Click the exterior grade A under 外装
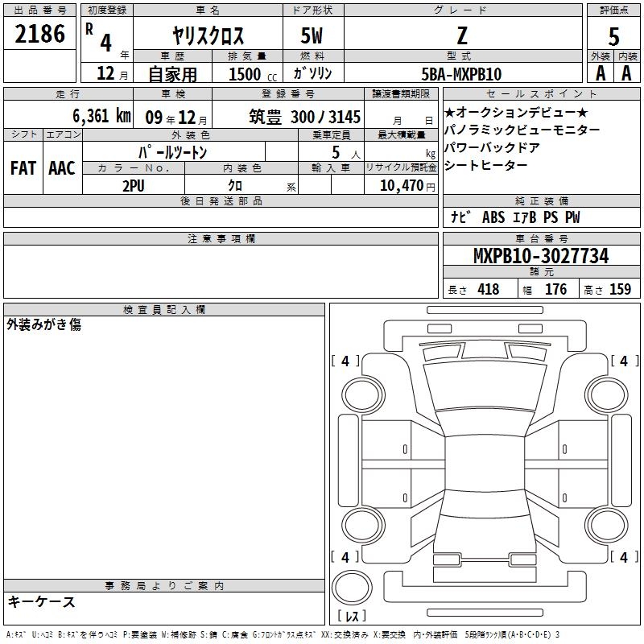Image resolution: width=644 pixels, height=644 pixels. pos(600,73)
